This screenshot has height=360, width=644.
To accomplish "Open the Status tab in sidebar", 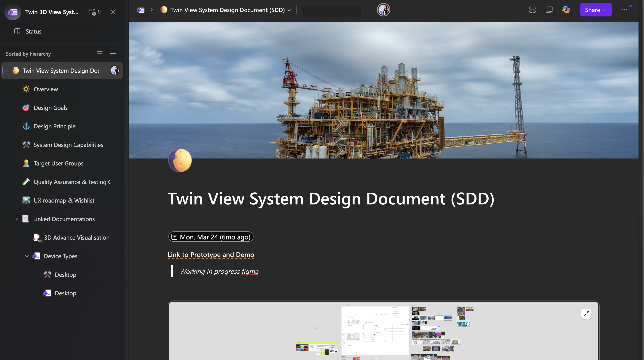I will click(33, 31).
